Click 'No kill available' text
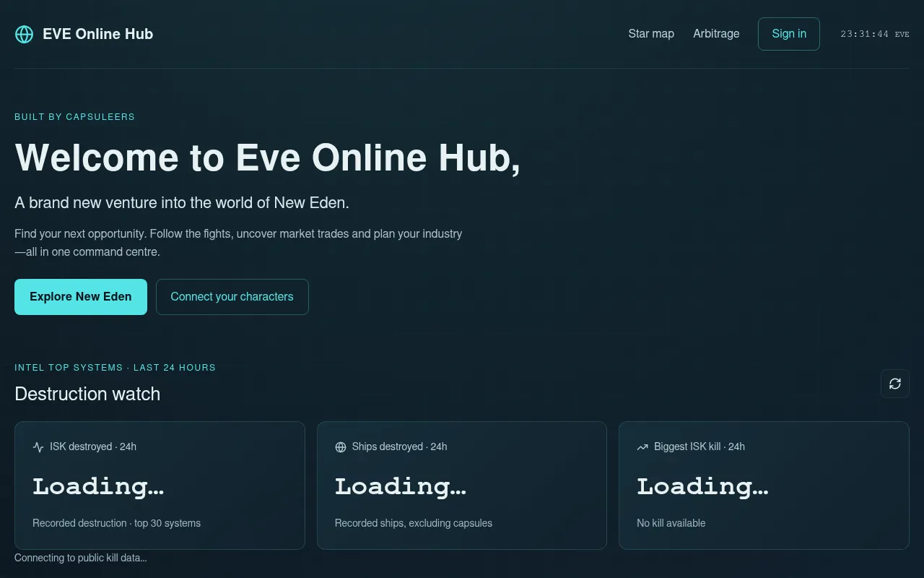The image size is (924, 578). pyautogui.click(x=671, y=523)
